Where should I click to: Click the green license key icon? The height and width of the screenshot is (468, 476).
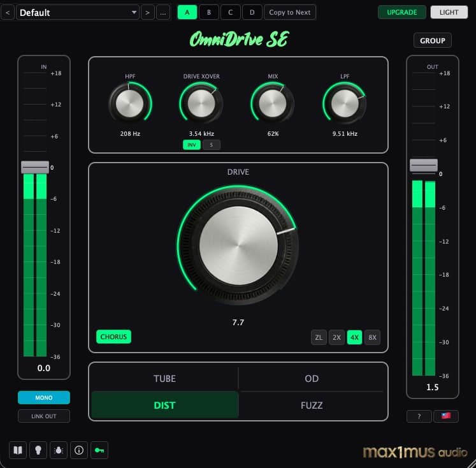coord(99,450)
